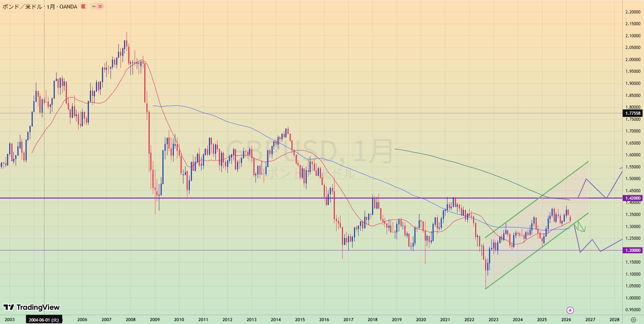
Task: Click the 1.77558 crosshair price label
Action: [633, 113]
